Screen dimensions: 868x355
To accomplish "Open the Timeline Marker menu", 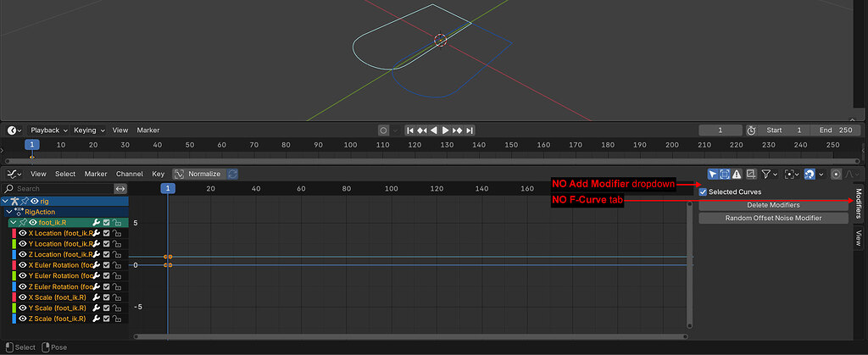I will [148, 130].
